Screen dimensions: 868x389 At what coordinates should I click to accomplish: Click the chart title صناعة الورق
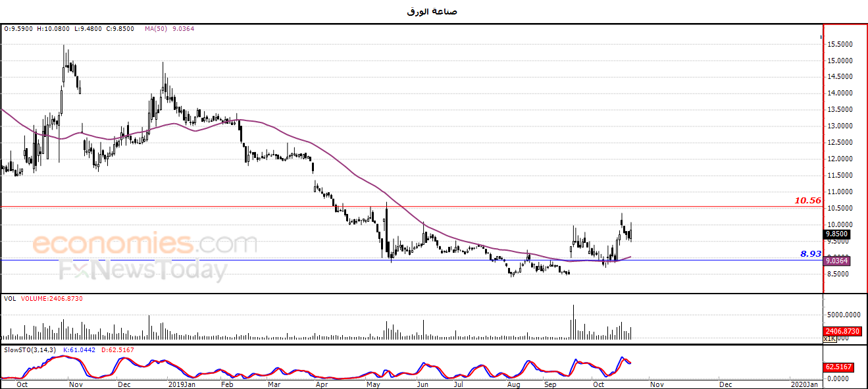tap(433, 11)
